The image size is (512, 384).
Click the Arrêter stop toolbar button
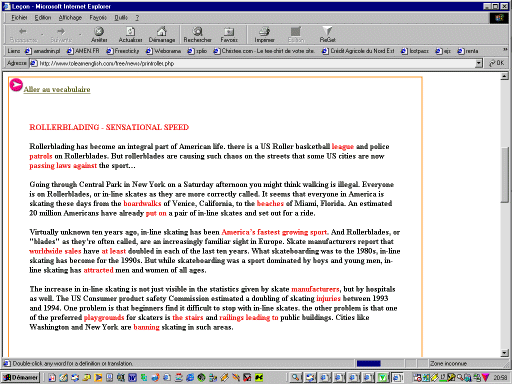(99, 35)
